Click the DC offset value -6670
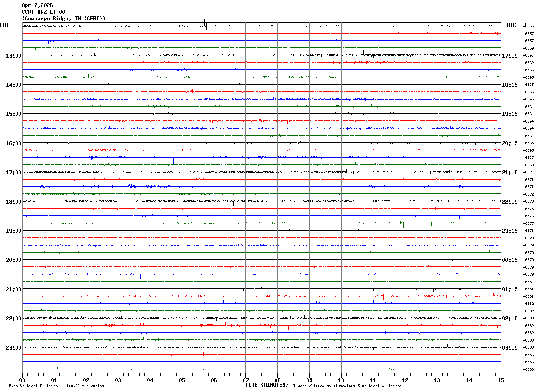This screenshot has width=536, height=392. (x=528, y=172)
